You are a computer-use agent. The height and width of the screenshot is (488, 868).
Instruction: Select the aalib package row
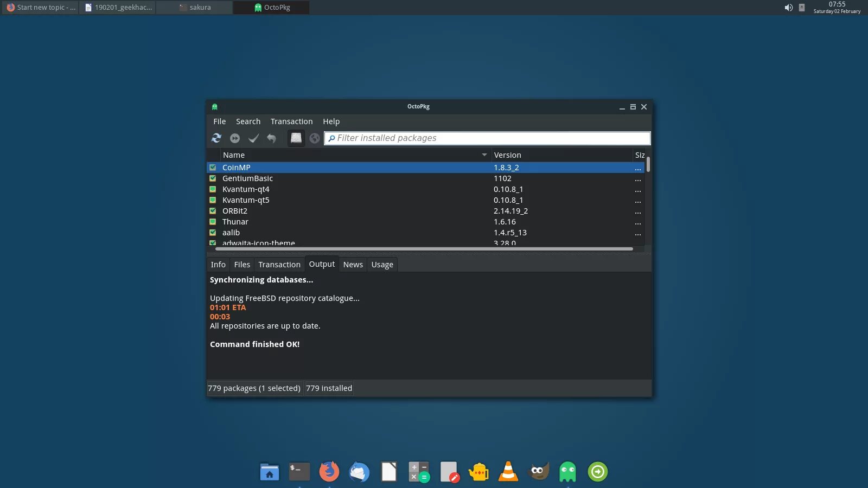(x=425, y=233)
